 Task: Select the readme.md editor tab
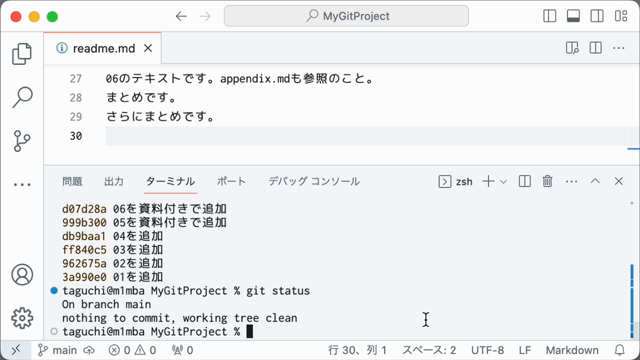tap(102, 48)
